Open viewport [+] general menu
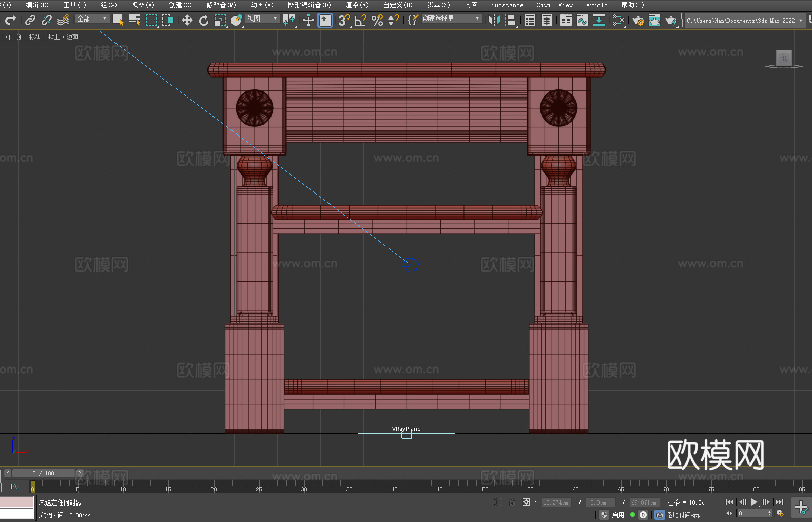 pos(6,37)
